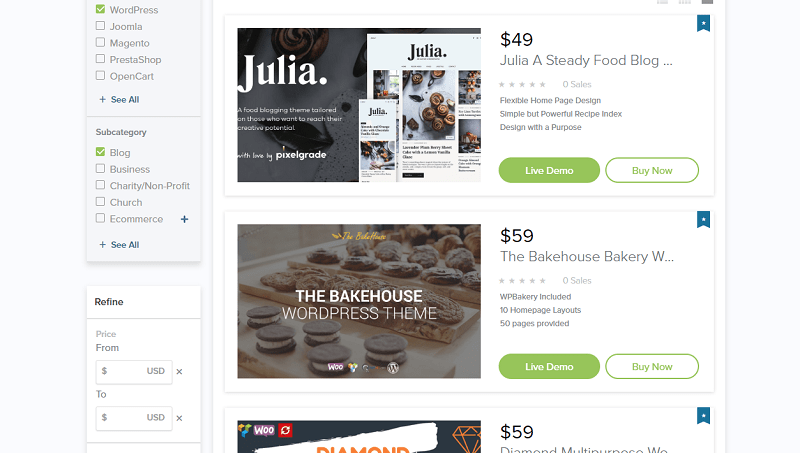The image size is (800, 453).
Task: Clear the price To field
Action: pos(179,418)
